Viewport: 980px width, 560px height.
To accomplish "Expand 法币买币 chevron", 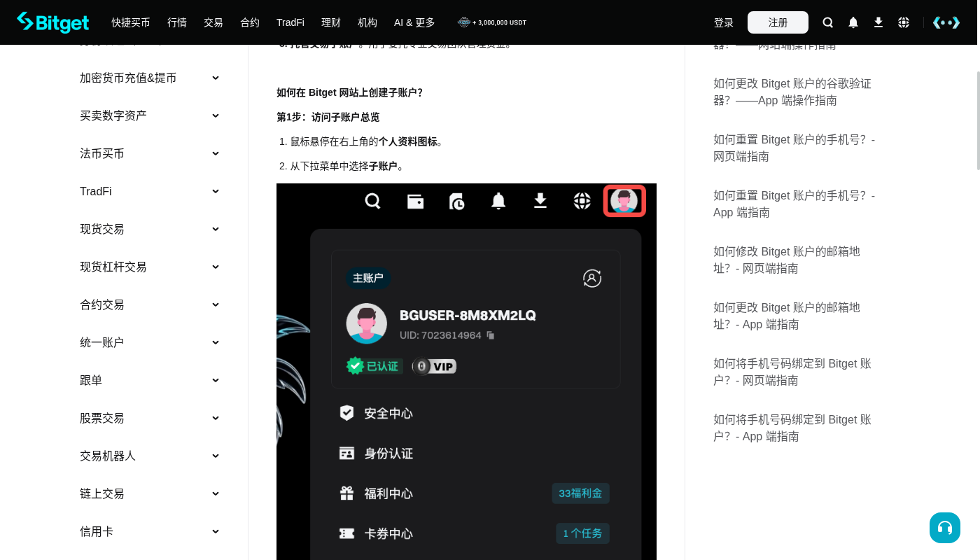I will [216, 153].
